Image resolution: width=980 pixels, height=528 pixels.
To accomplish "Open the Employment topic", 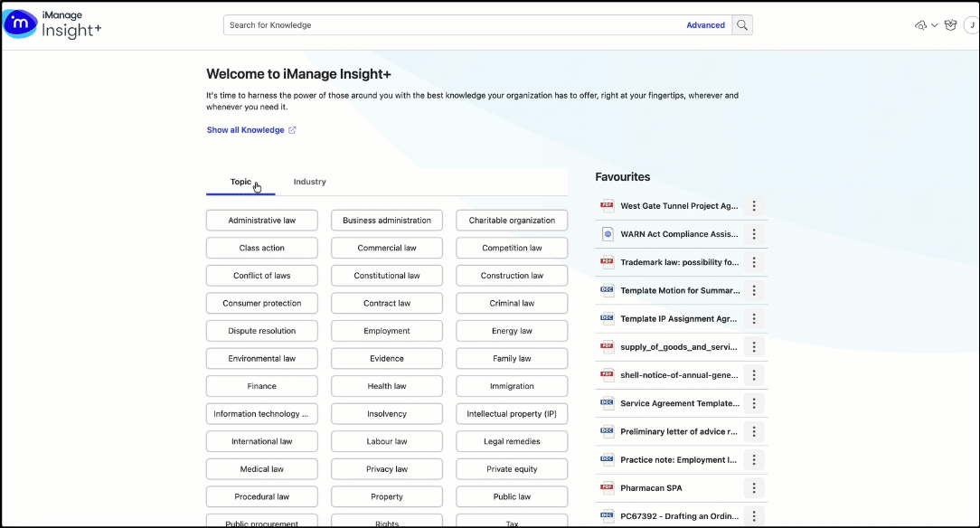I will pyautogui.click(x=387, y=331).
